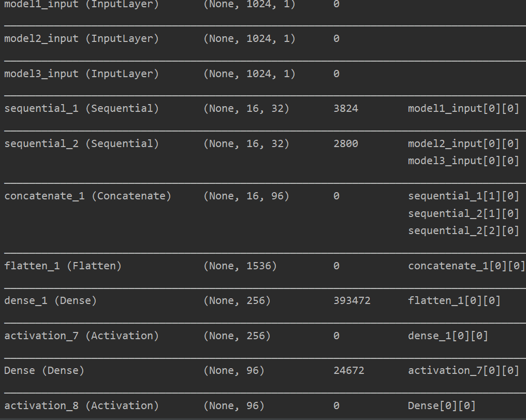
Task: Click the connection 'concatenate_1[0][0]'
Action: coord(466,266)
